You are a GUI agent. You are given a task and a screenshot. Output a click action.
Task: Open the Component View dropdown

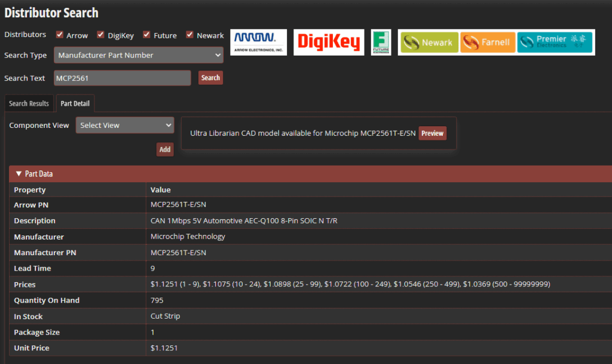(125, 126)
